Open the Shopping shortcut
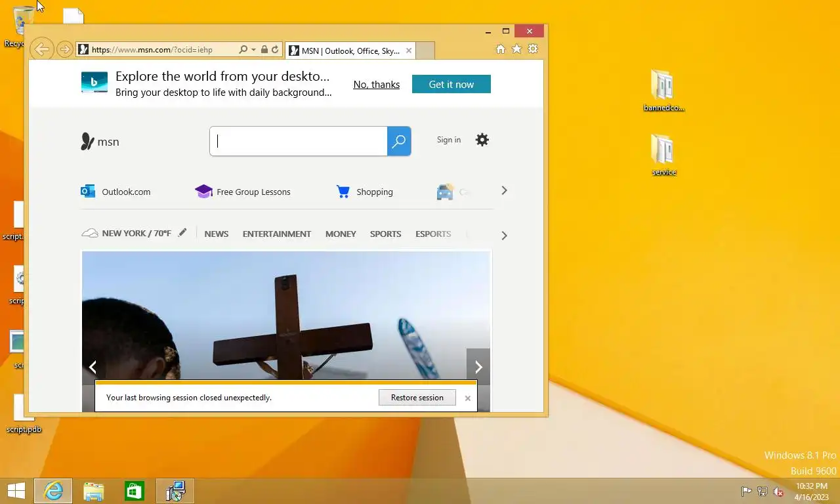The height and width of the screenshot is (504, 840). point(364,192)
